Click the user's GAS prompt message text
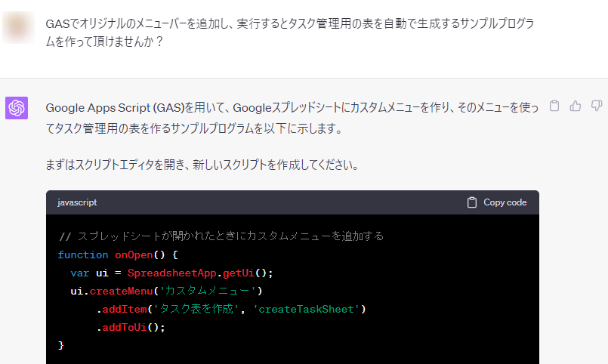Image resolution: width=608 pixels, height=364 pixels. click(290, 33)
